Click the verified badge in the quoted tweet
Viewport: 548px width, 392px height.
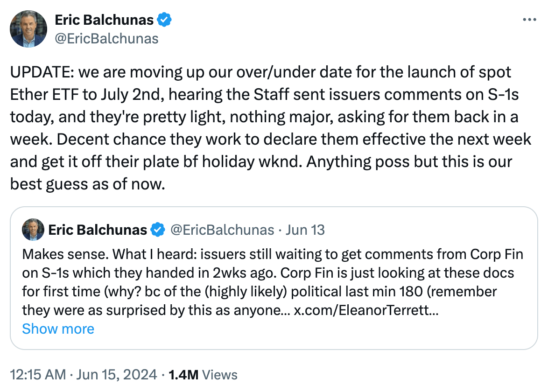pyautogui.click(x=158, y=230)
